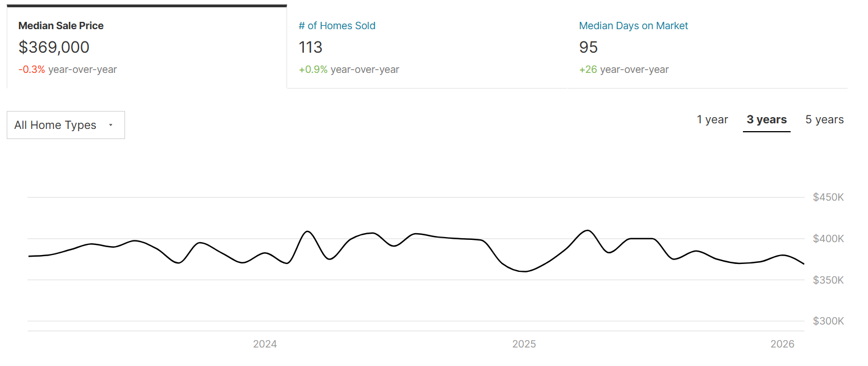The width and height of the screenshot is (868, 366).
Task: Click the 2024 x-axis label
Action: point(265,344)
